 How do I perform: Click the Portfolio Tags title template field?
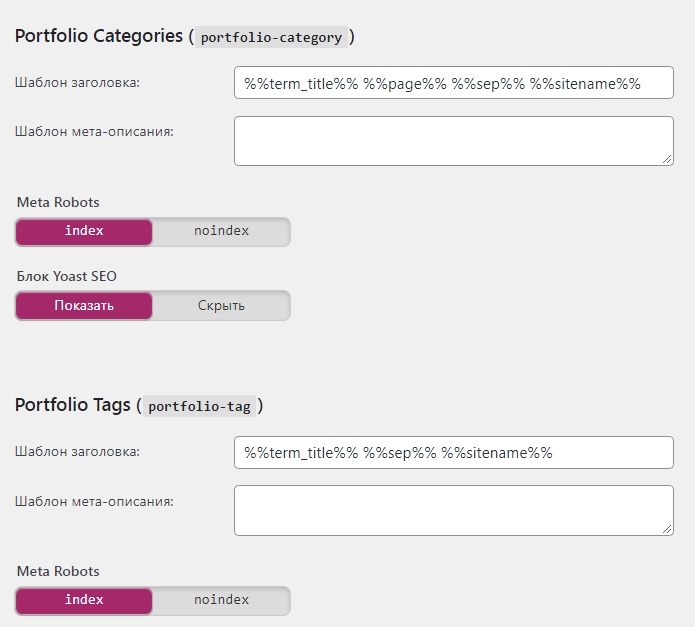click(453, 452)
